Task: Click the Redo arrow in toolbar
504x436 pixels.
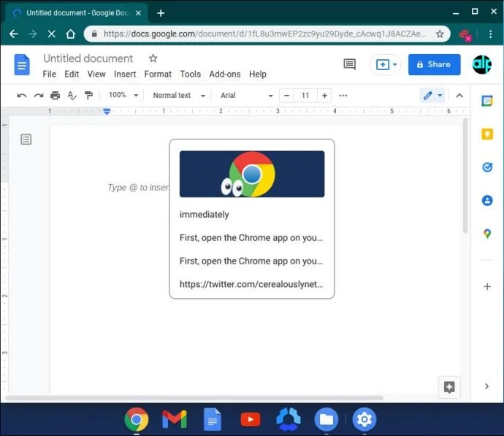Action: click(39, 96)
